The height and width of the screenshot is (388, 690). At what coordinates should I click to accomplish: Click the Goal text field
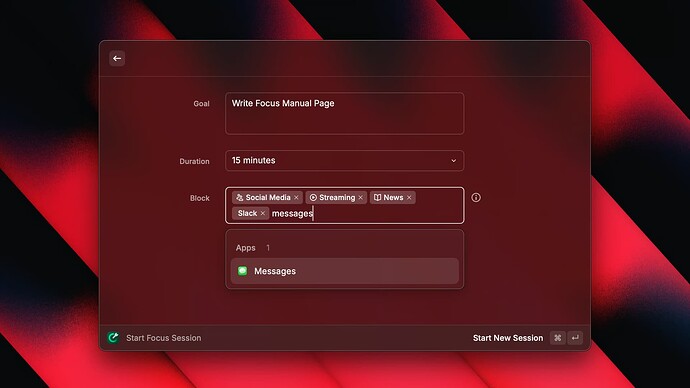345,113
